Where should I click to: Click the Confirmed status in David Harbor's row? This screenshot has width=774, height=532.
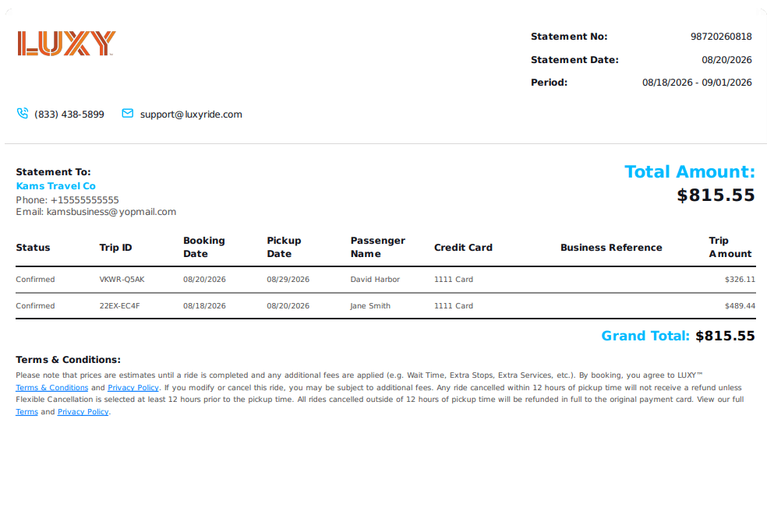tap(35, 280)
